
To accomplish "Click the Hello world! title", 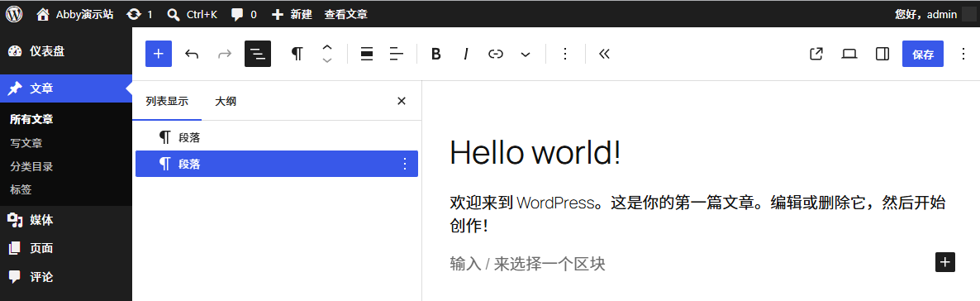I will [535, 152].
